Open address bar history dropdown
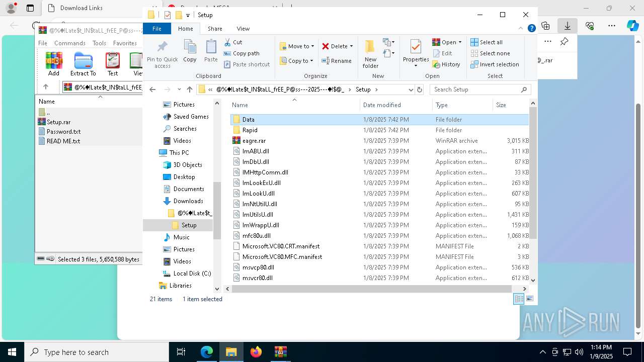The image size is (644, 362). [411, 89]
